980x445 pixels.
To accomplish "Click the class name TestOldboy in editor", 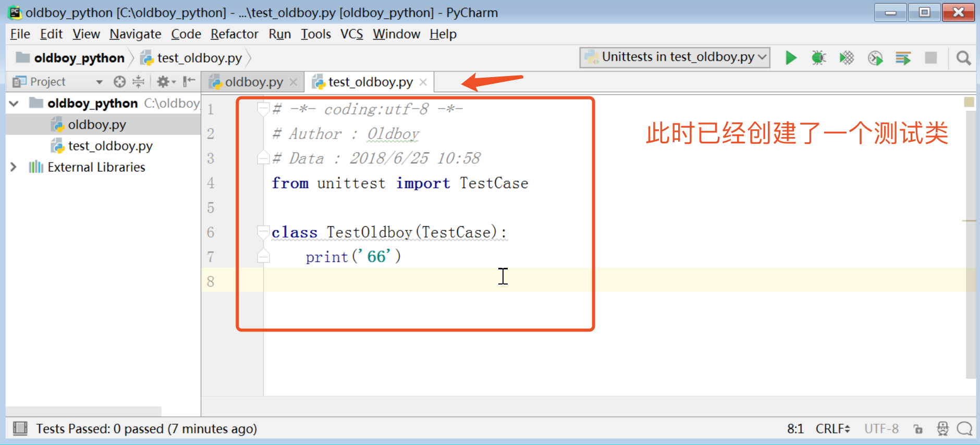I will pyautogui.click(x=369, y=232).
